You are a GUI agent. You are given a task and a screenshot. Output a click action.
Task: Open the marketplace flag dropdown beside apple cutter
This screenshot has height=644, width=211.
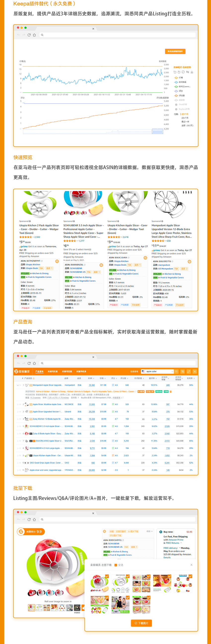pos(143,372)
